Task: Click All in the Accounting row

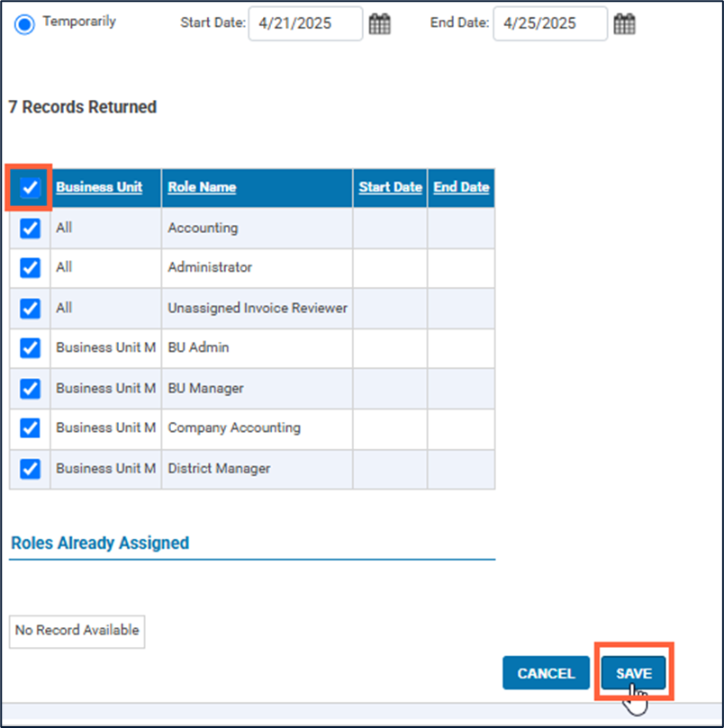Action: point(64,228)
